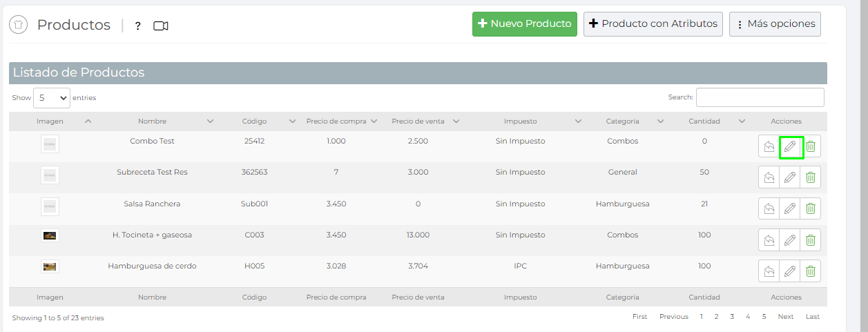
Task: Open pagination page 1
Action: click(702, 317)
